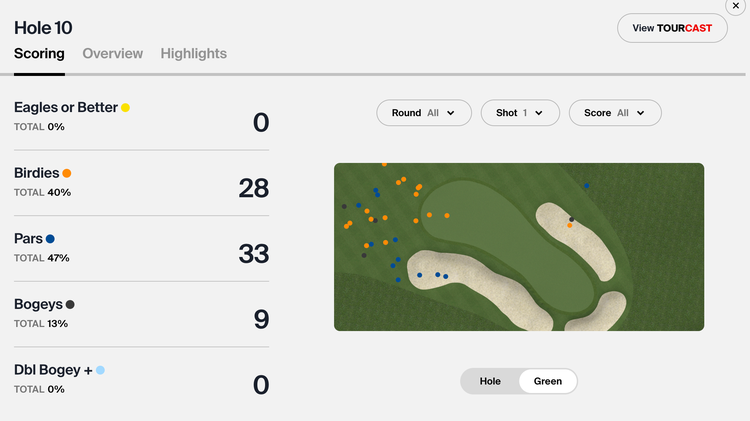Click the Bogeys total of 9

261,319
